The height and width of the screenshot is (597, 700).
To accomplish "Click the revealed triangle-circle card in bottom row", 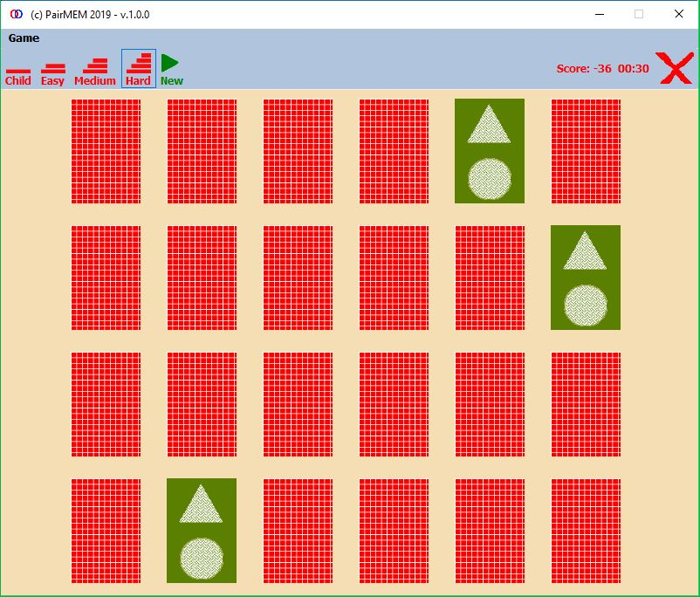I will click(x=202, y=531).
